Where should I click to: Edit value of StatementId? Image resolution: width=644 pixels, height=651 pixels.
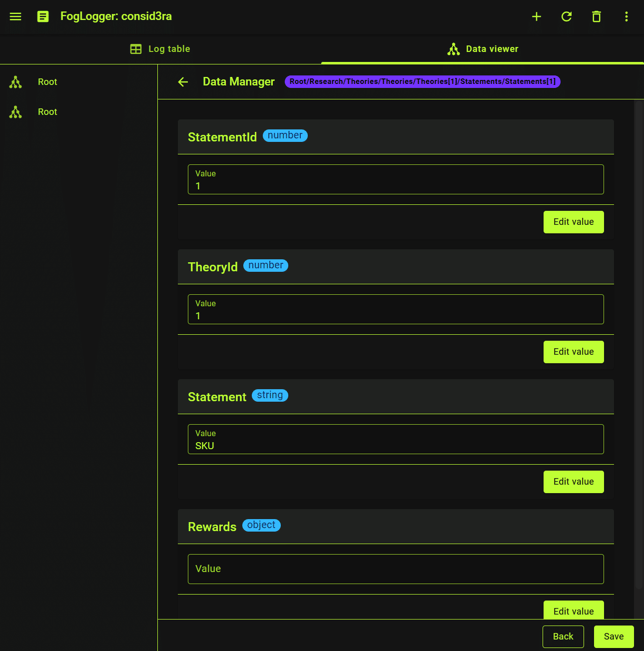click(x=574, y=222)
